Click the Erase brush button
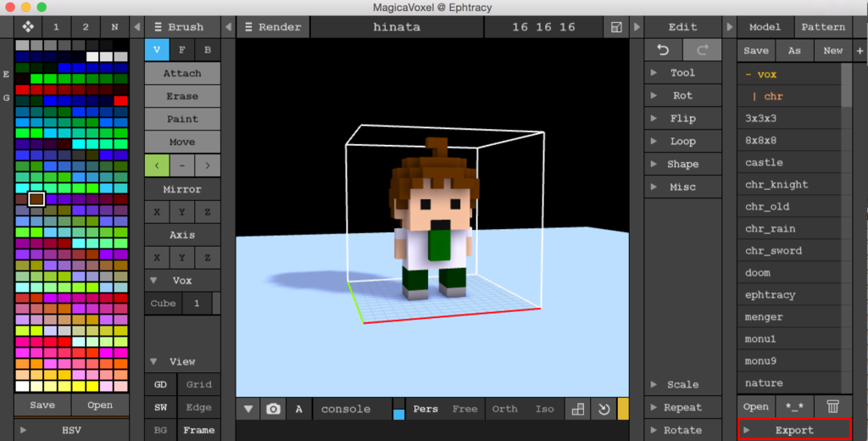The height and width of the screenshot is (441, 868). pos(182,97)
